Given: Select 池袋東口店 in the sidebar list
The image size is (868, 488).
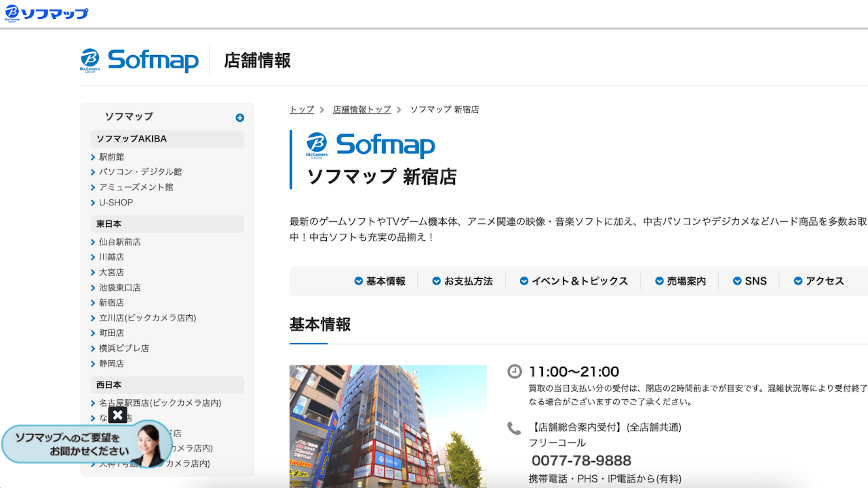Looking at the screenshot, I should point(120,288).
